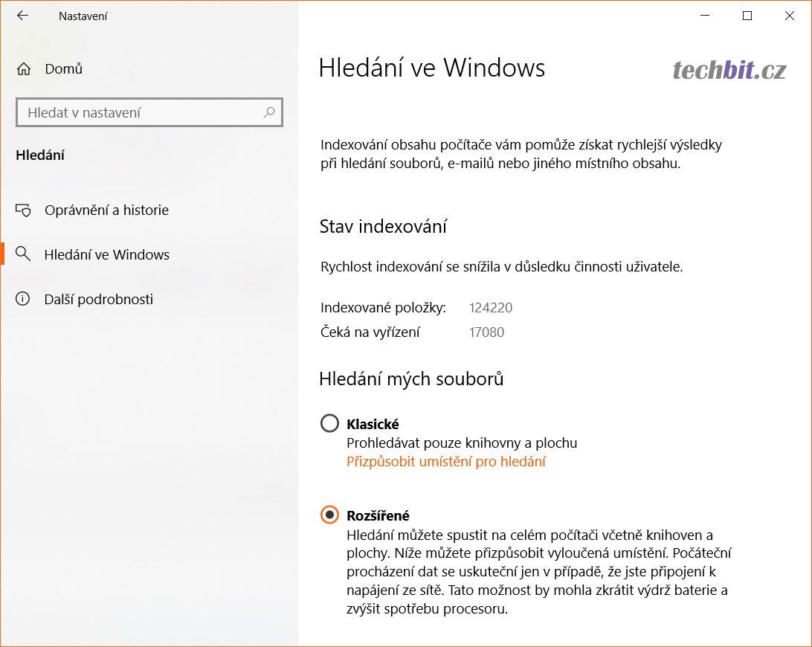812x647 pixels.
Task: Select the Rozšířené radio button
Action: (329, 515)
